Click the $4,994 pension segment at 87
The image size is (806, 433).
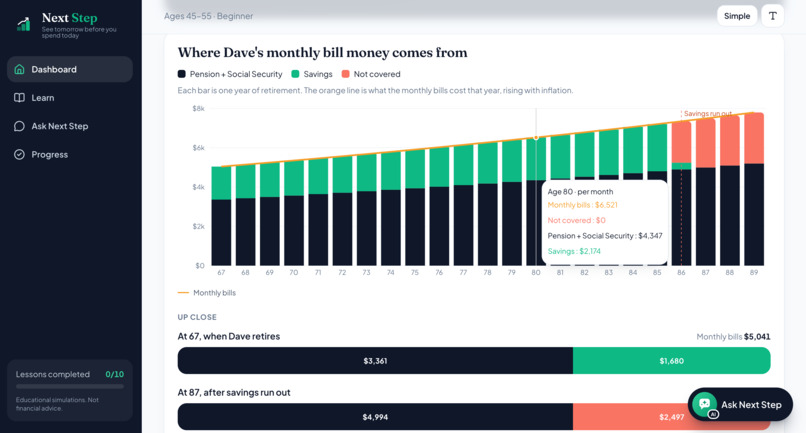pos(375,417)
